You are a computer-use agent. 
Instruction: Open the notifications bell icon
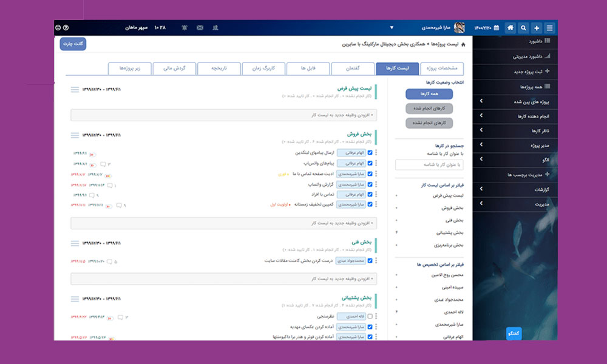coord(184,27)
